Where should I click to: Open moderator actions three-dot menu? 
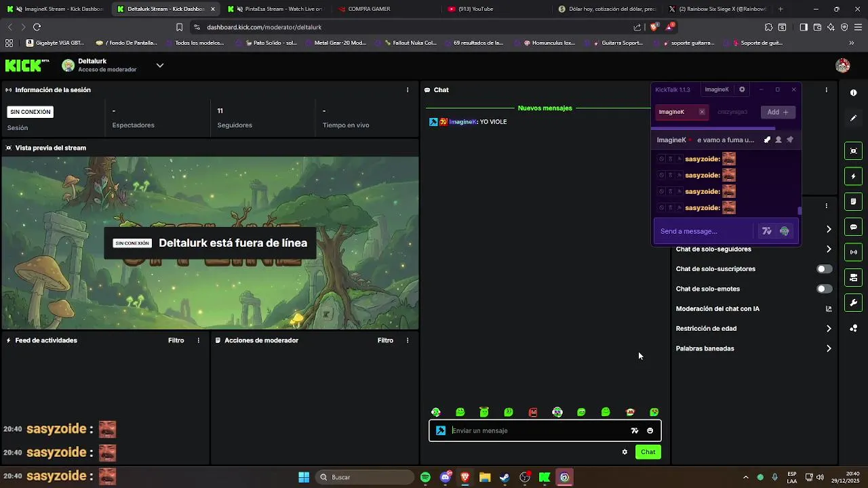click(x=408, y=340)
